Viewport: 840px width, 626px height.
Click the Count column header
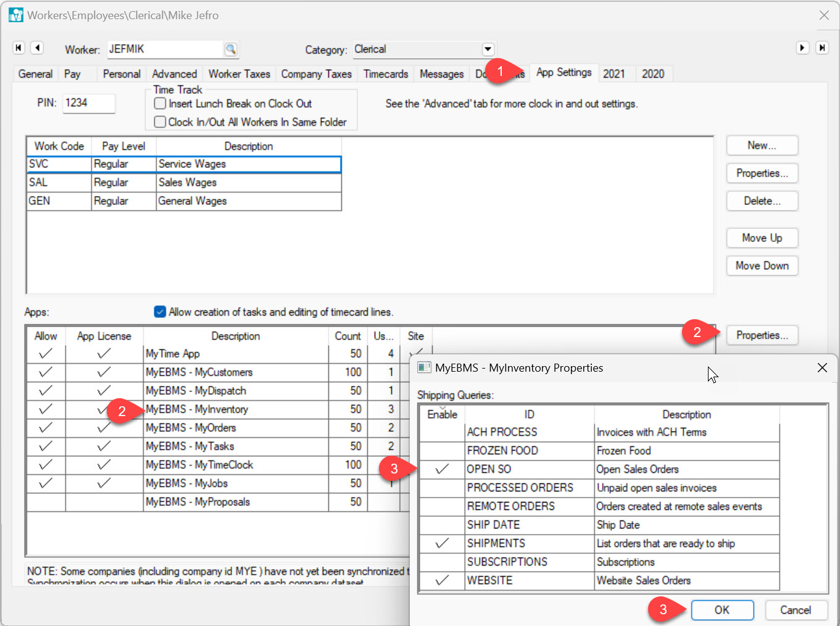(347, 336)
